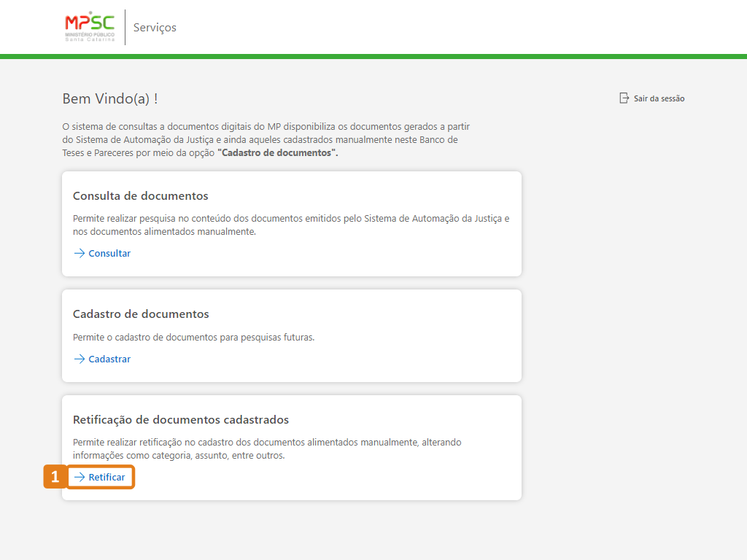Open the Cadastrar link

coord(109,359)
